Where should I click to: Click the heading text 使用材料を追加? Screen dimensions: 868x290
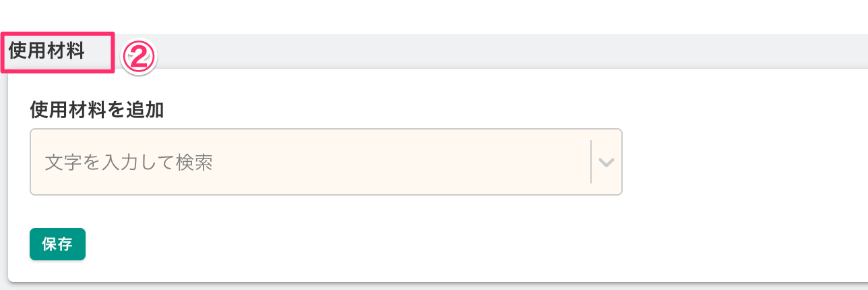[97, 110]
